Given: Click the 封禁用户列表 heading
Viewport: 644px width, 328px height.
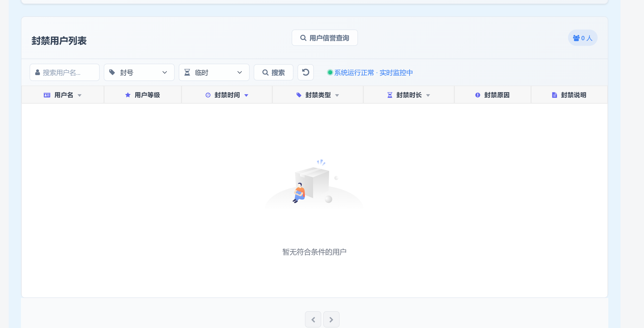Looking at the screenshot, I should pos(59,41).
